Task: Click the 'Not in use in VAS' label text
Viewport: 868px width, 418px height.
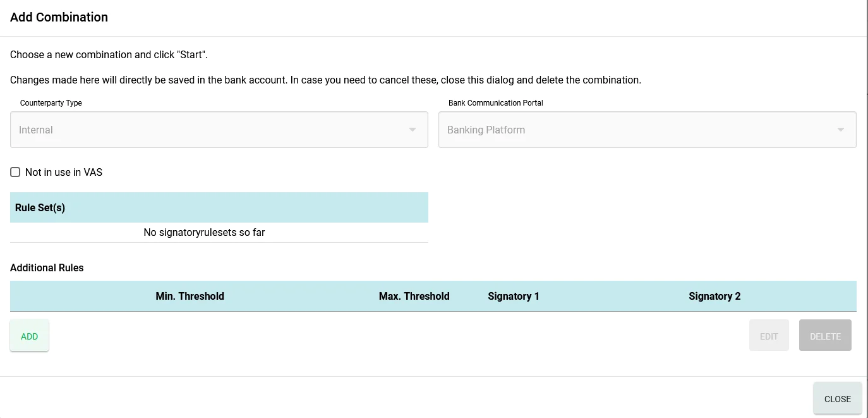Action: point(64,172)
